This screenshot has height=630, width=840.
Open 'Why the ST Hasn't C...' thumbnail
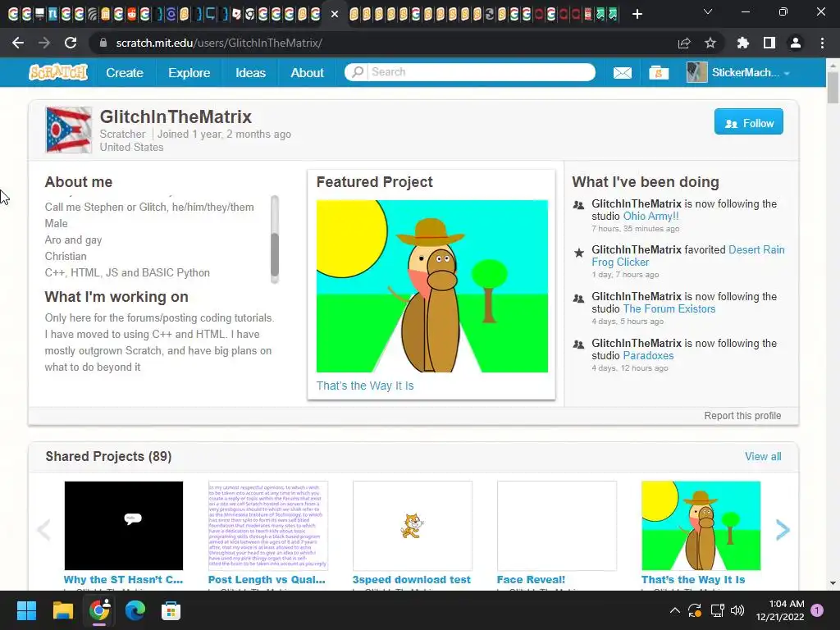124,526
